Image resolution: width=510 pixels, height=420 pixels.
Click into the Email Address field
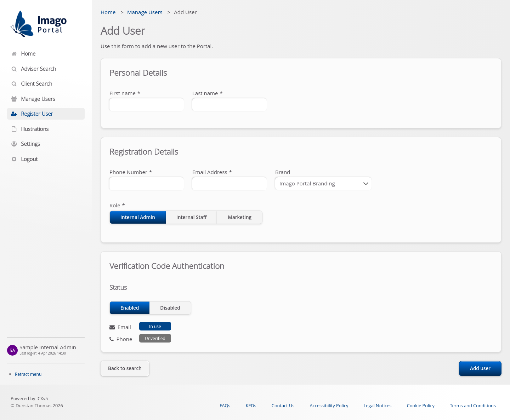pyautogui.click(x=229, y=184)
